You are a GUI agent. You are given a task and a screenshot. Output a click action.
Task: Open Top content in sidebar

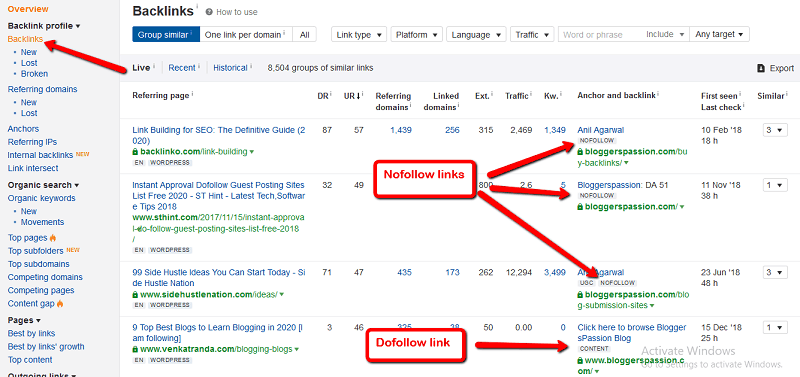coord(30,360)
